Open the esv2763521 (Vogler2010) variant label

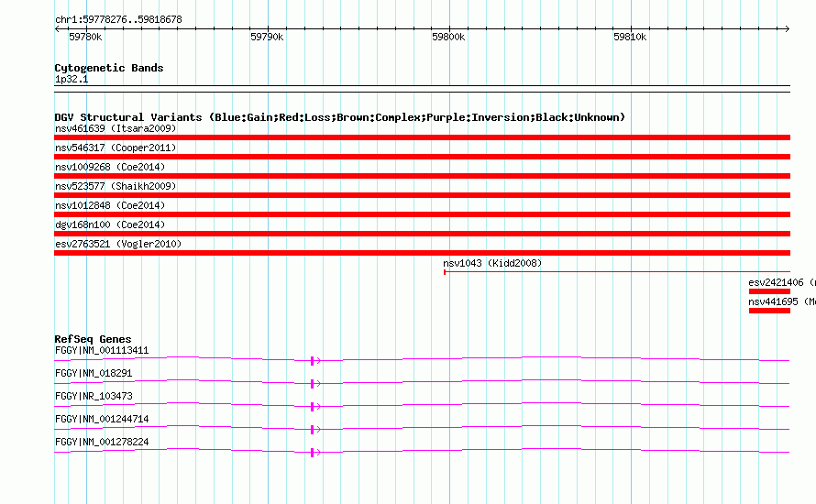tap(118, 244)
